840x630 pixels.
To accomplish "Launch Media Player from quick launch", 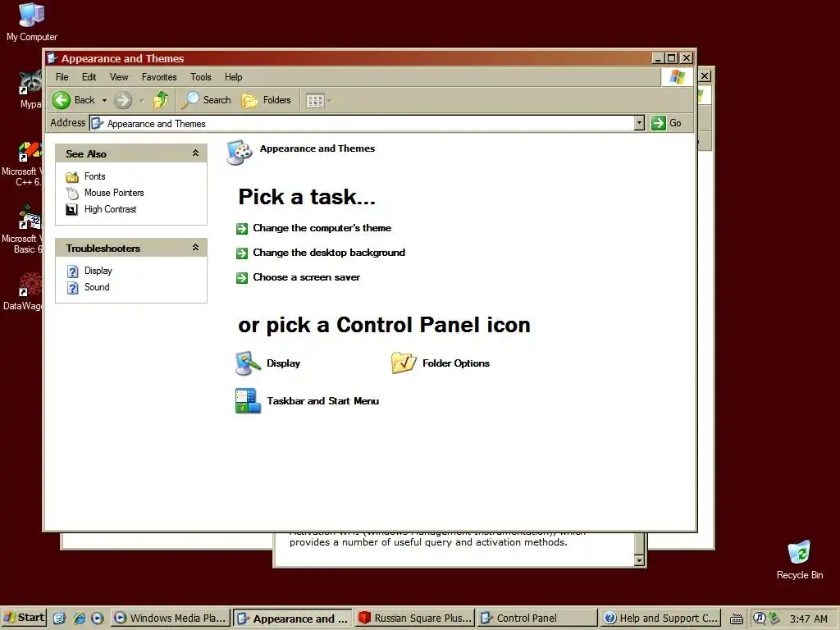I will (98, 619).
